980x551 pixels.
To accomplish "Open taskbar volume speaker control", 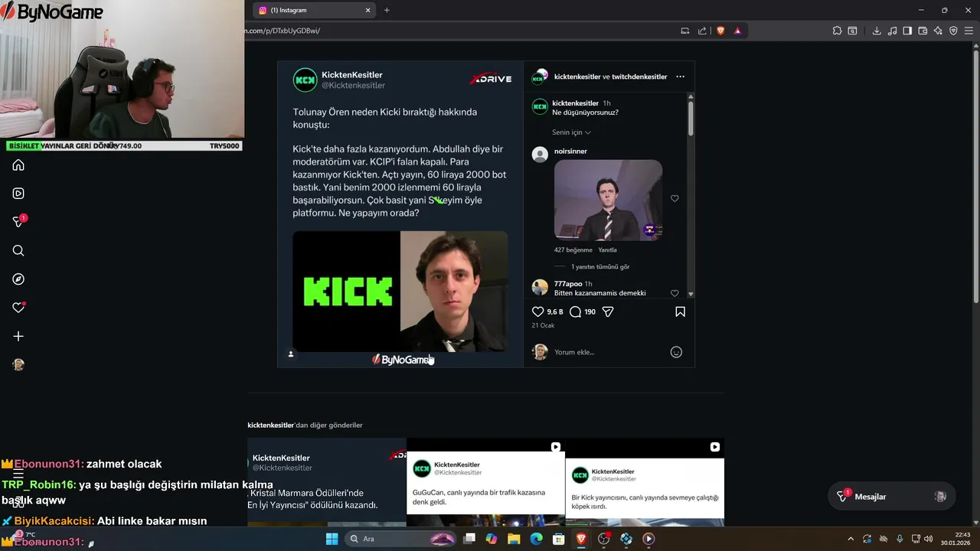I will pos(928,539).
